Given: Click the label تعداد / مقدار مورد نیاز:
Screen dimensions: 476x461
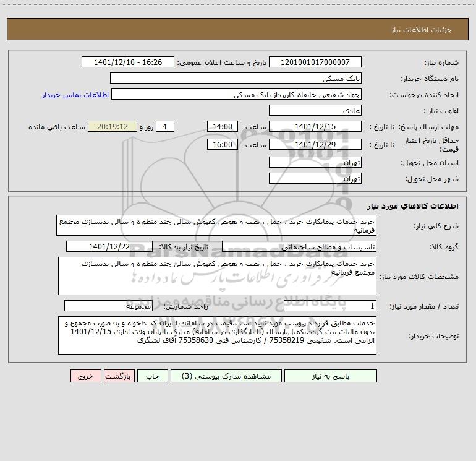Looking at the screenshot, I should pos(424,307).
